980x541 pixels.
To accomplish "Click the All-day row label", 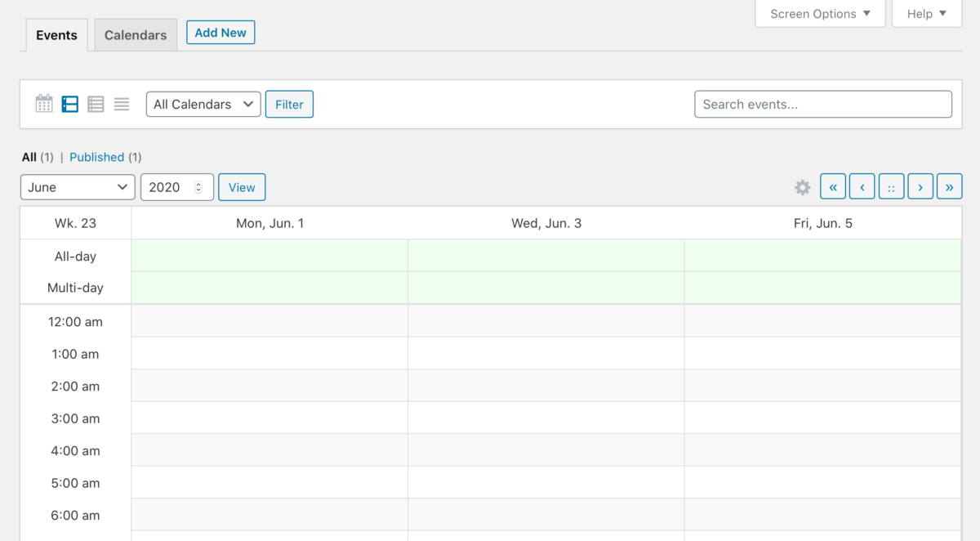I will click(x=75, y=256).
